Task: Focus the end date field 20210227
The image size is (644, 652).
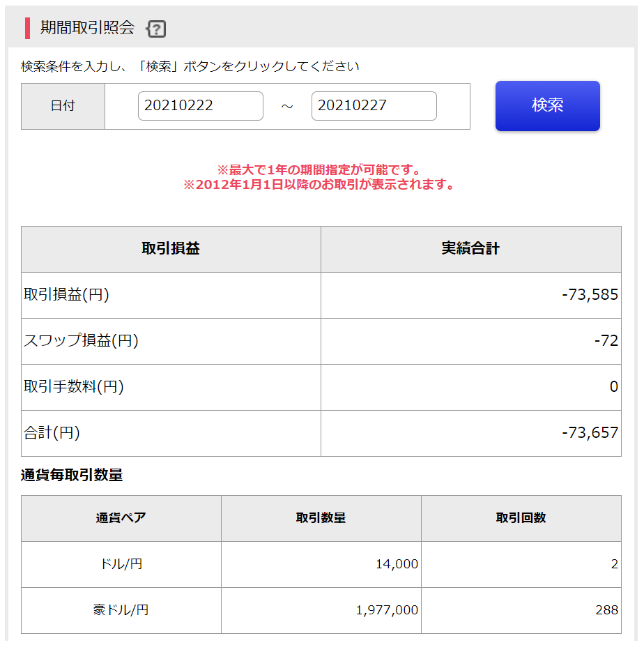Action: tap(374, 105)
